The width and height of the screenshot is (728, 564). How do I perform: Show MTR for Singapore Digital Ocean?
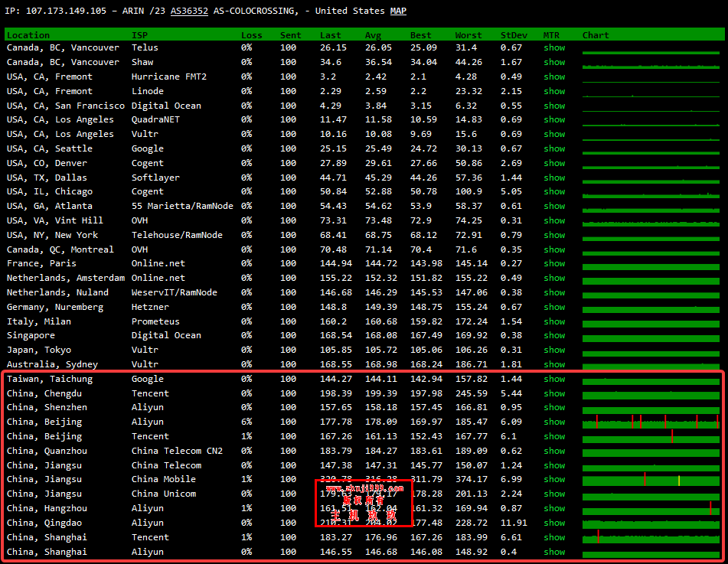[x=554, y=336]
